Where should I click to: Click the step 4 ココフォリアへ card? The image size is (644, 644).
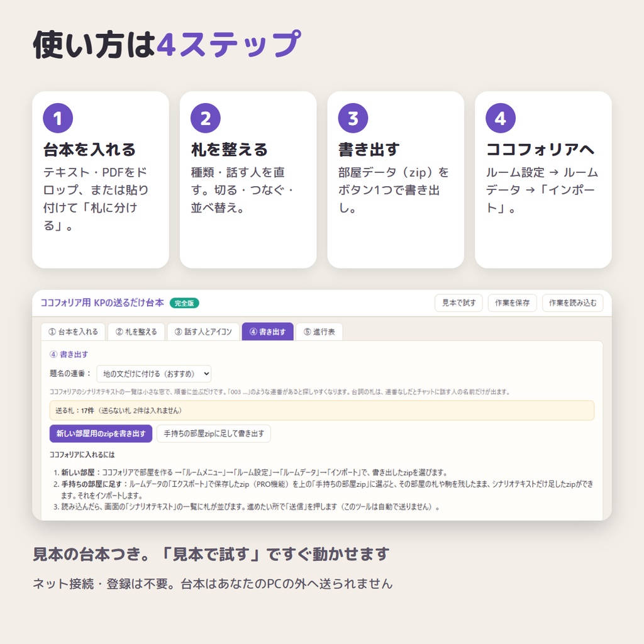click(543, 180)
